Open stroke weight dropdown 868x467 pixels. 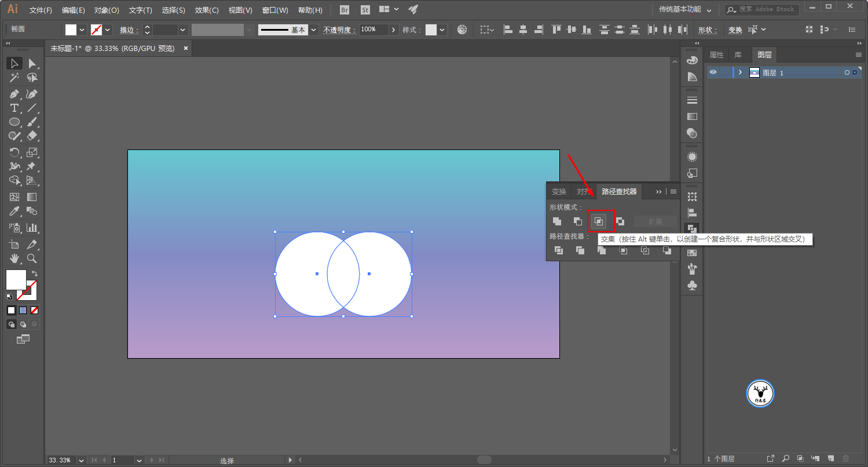tap(183, 30)
